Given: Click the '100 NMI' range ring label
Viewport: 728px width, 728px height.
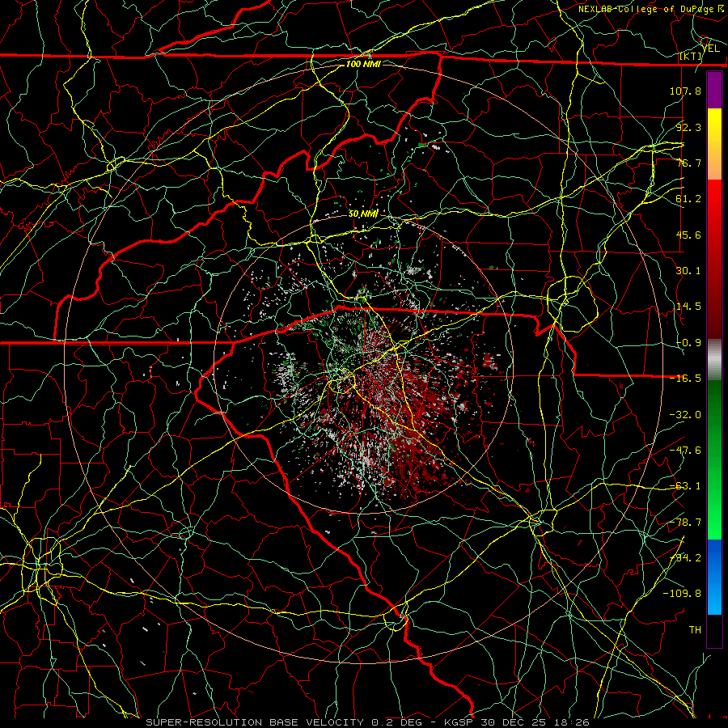Looking at the screenshot, I should (x=363, y=64).
